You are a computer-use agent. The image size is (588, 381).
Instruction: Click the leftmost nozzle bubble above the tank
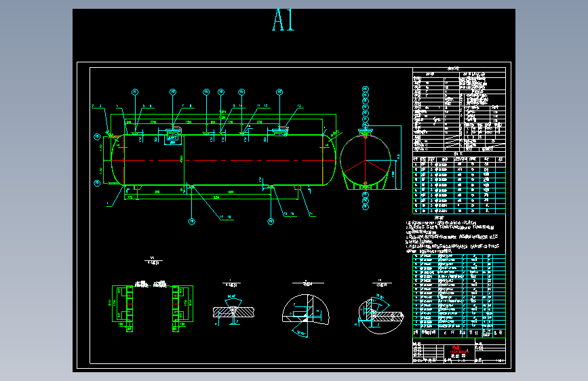(135, 92)
